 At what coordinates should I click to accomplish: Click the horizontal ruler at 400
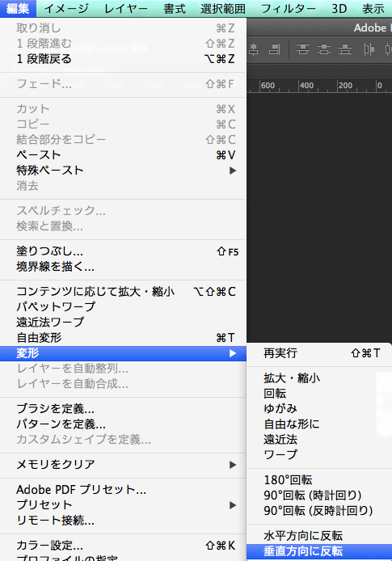pos(306,86)
